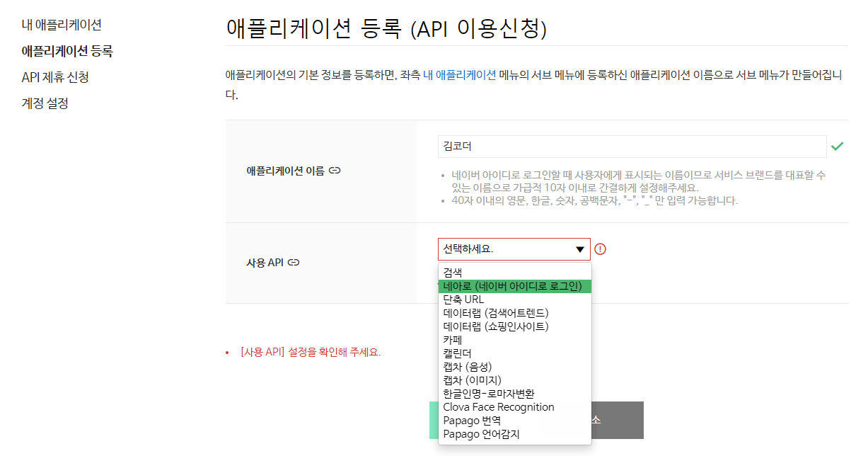
Task: Click the 내 애플리케이션 link in description
Action: click(x=459, y=74)
